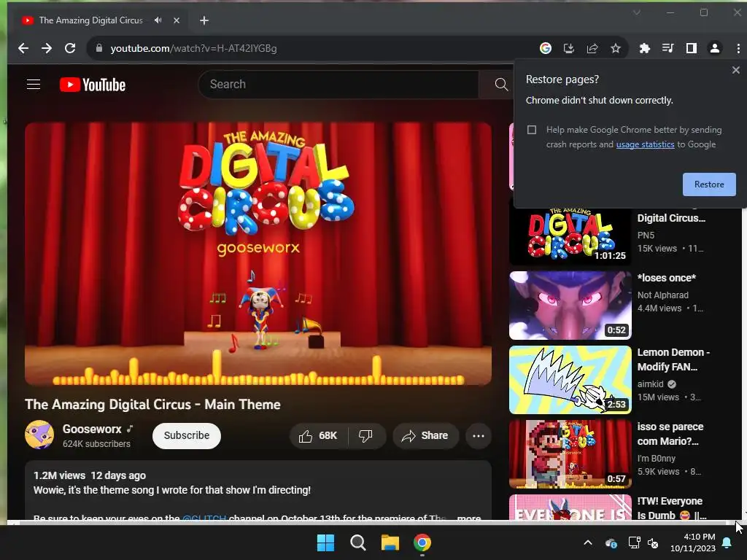The width and height of the screenshot is (747, 560).
Task: Open File Explorer from taskbar
Action: point(390,542)
